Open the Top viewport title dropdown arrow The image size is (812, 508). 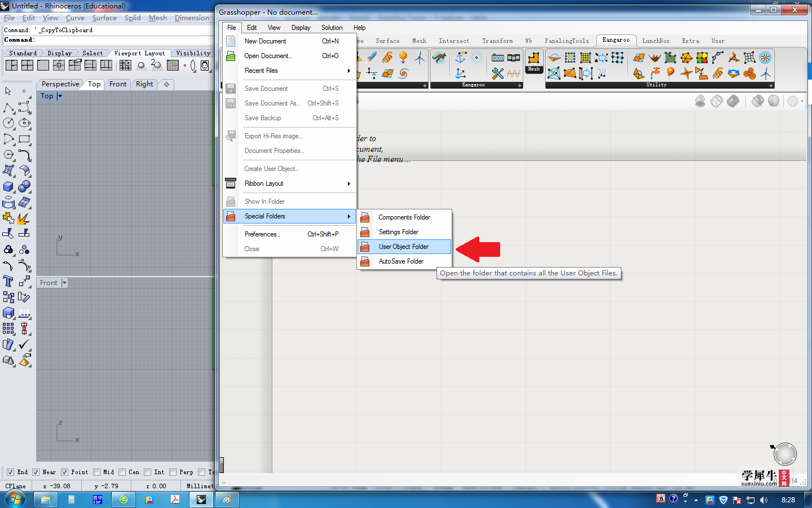click(60, 97)
